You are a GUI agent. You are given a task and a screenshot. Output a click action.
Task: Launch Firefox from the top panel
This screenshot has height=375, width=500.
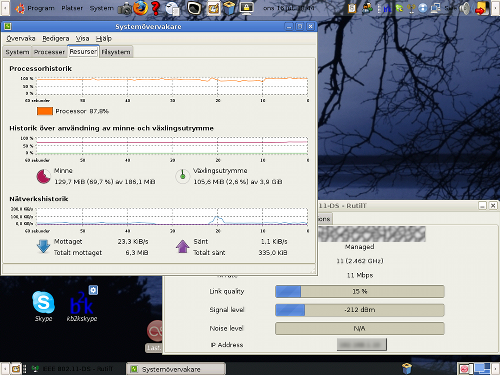[141, 8]
